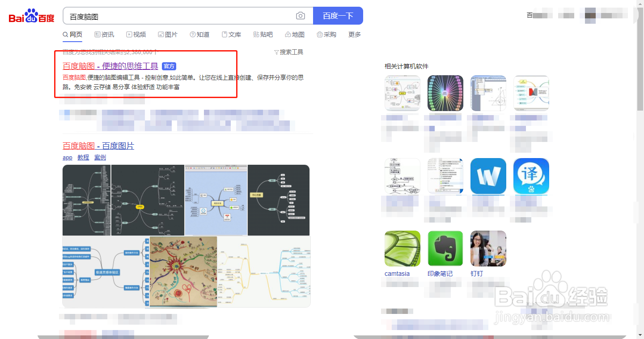Expand the 更多 menu

(355, 34)
